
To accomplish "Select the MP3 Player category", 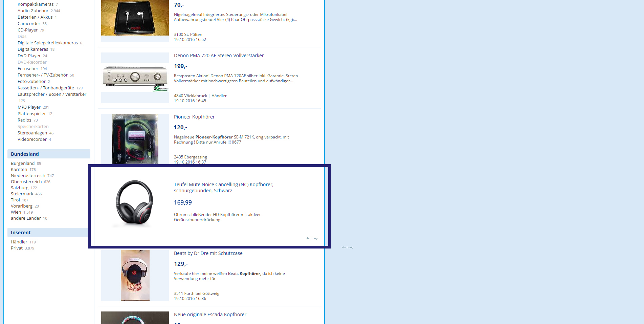I will 29,107.
